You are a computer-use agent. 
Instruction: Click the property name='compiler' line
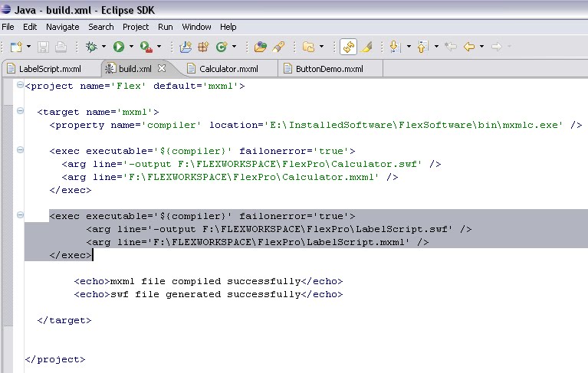coord(316,125)
